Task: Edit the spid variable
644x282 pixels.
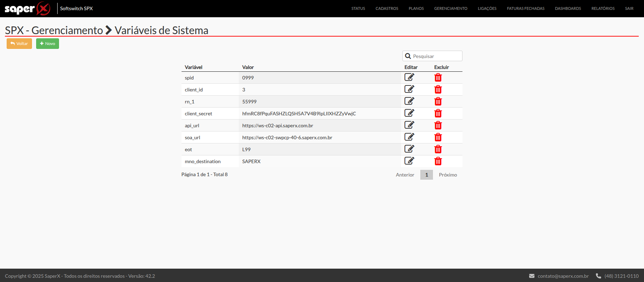Action: [409, 77]
